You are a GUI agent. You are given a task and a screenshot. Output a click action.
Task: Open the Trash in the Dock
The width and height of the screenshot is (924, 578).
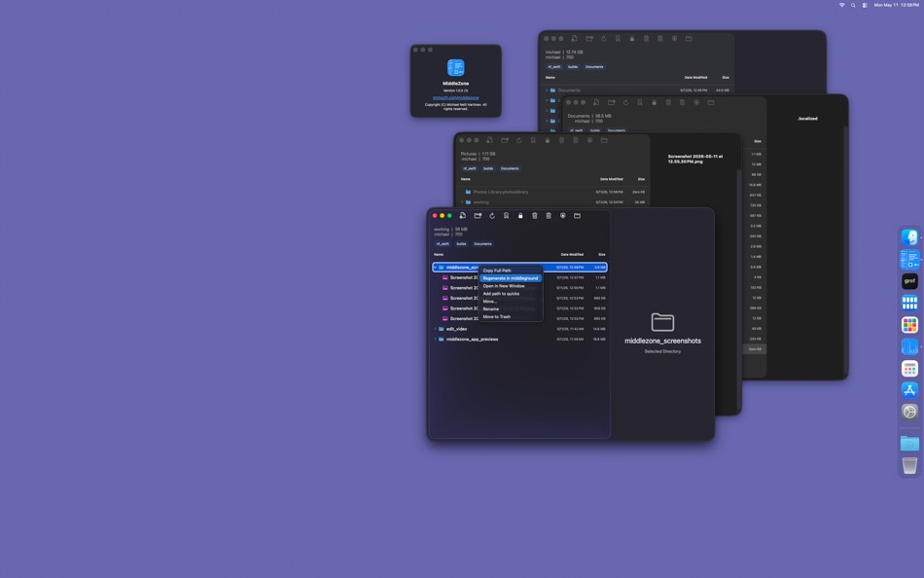909,465
